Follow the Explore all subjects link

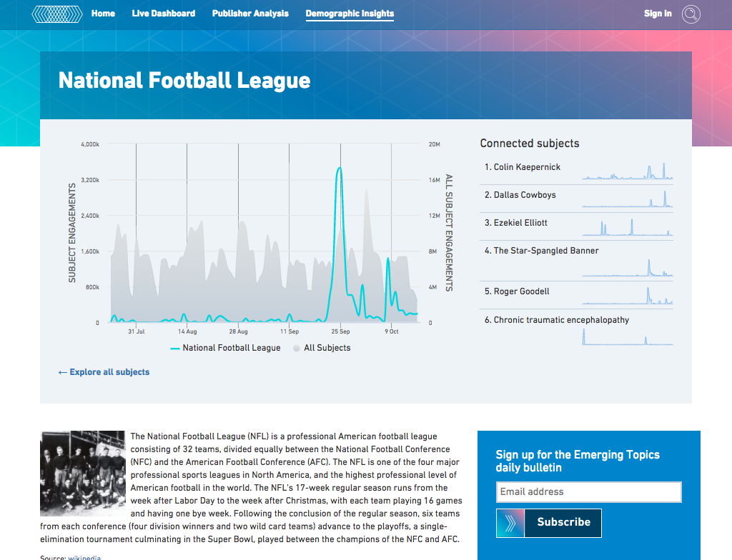point(104,372)
